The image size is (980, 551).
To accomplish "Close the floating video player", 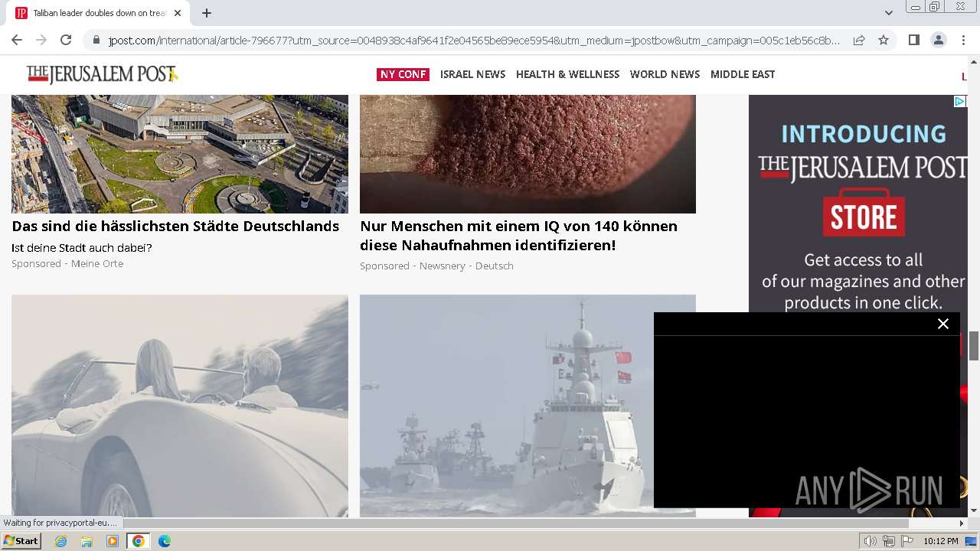I will [x=943, y=324].
